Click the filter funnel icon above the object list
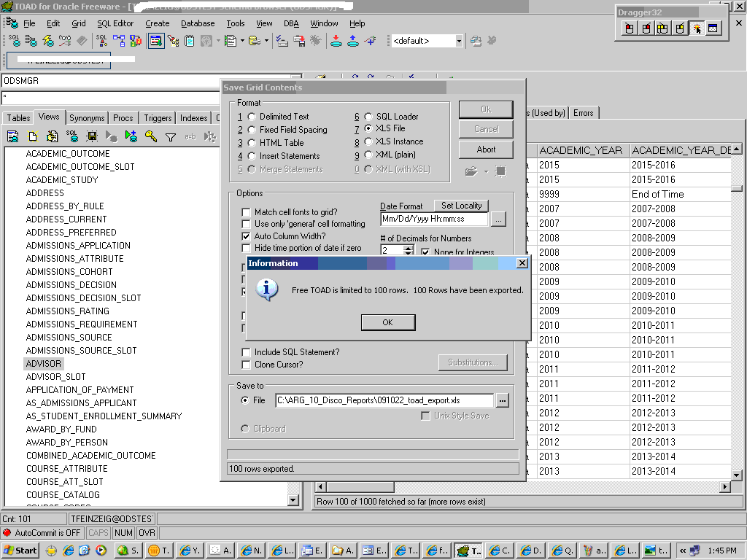The height and width of the screenshot is (560, 747). (170, 137)
